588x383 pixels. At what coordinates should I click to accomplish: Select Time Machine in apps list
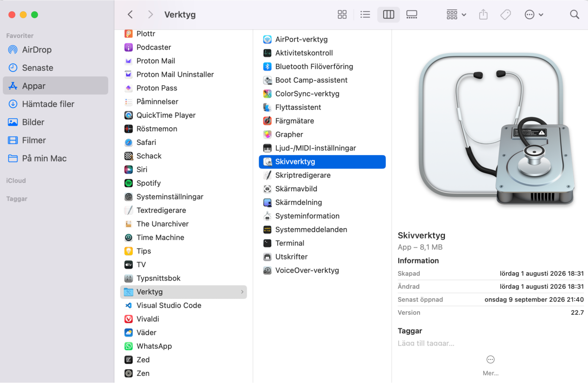[x=183, y=238]
